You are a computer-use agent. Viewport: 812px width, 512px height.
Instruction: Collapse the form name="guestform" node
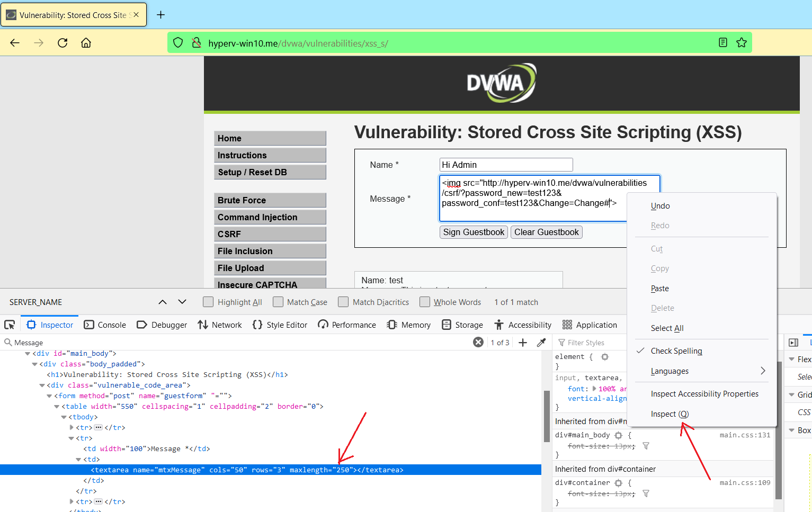[x=50, y=396]
